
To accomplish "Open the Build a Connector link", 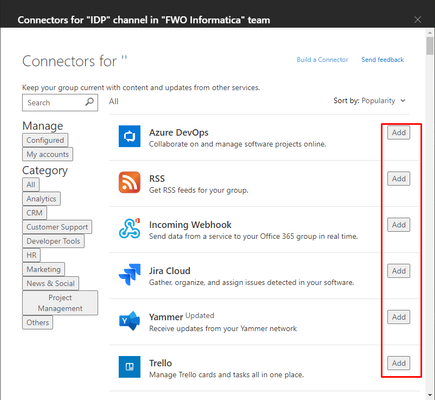I will coord(322,60).
